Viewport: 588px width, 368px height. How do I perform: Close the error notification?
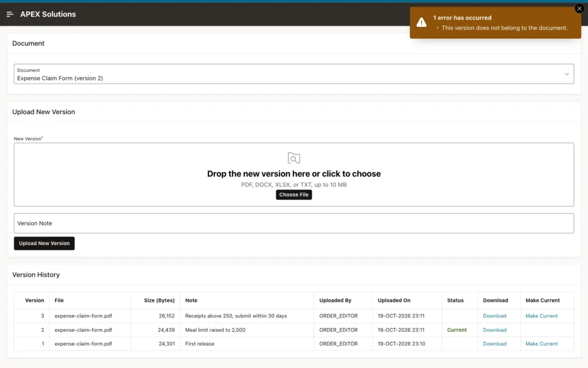pos(579,8)
